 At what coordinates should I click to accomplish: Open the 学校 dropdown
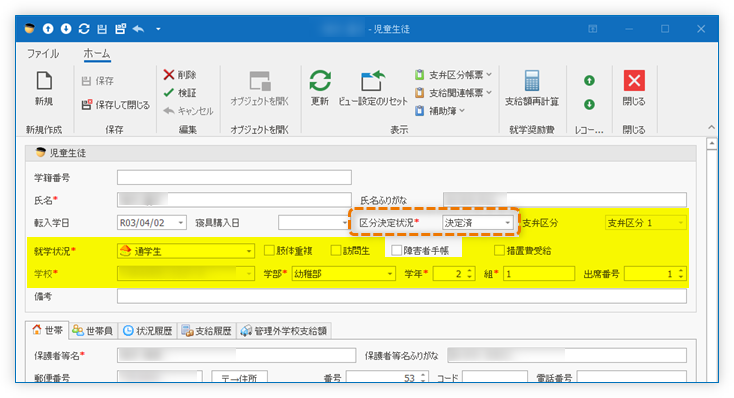pyautogui.click(x=249, y=274)
